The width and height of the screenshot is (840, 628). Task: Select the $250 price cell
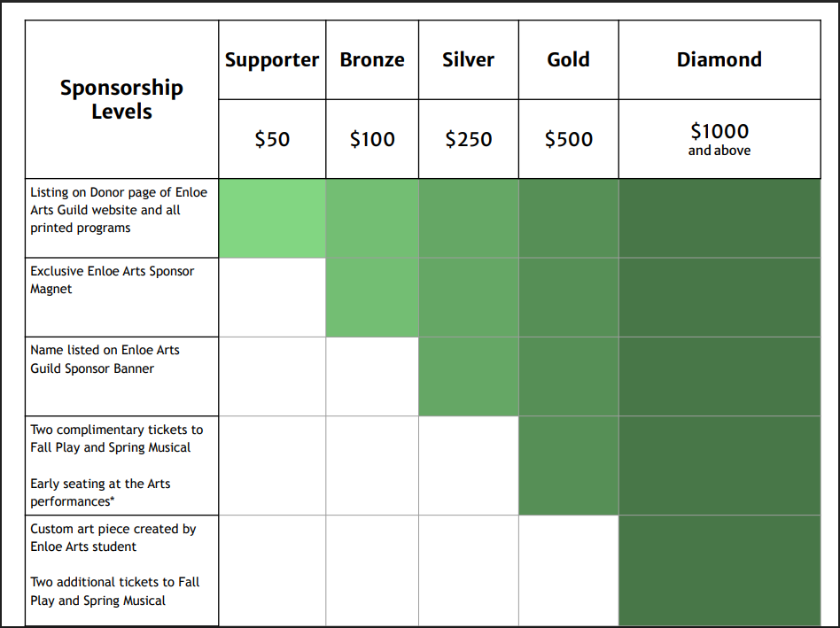pos(468,139)
